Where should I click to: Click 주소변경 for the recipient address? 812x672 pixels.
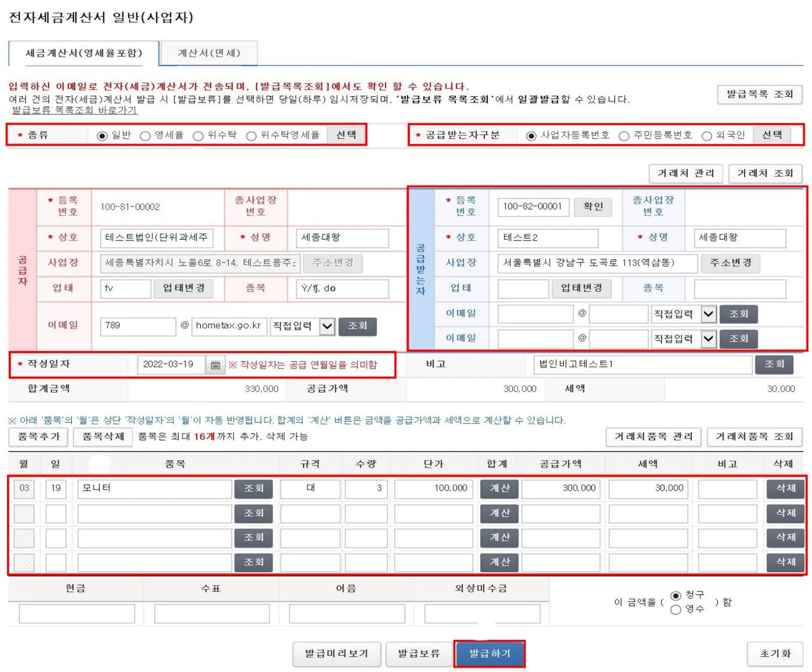pyautogui.click(x=730, y=263)
